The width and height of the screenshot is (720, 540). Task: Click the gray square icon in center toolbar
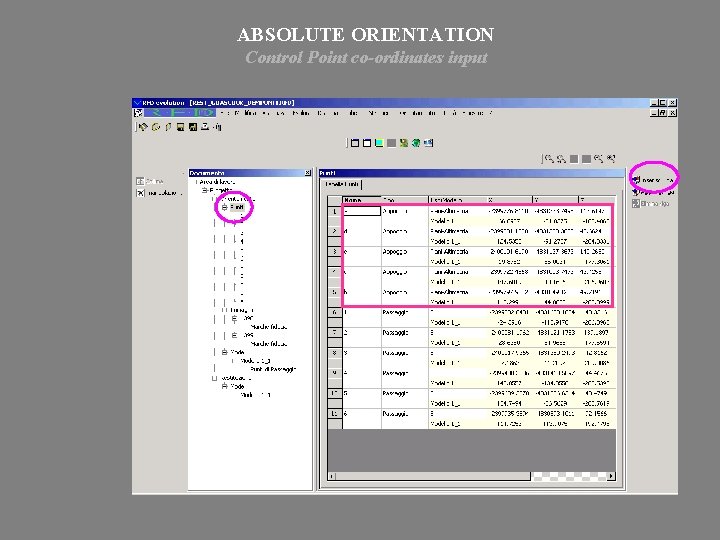tap(391, 143)
